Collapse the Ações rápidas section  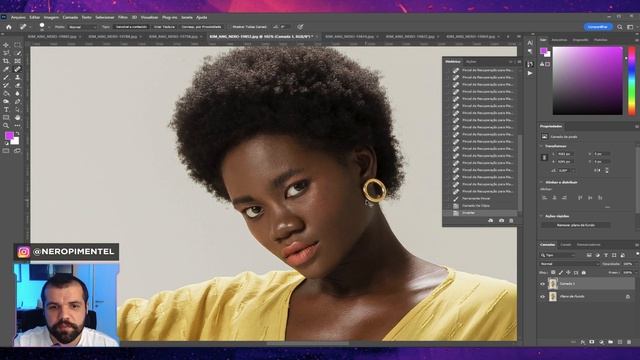tap(542, 216)
